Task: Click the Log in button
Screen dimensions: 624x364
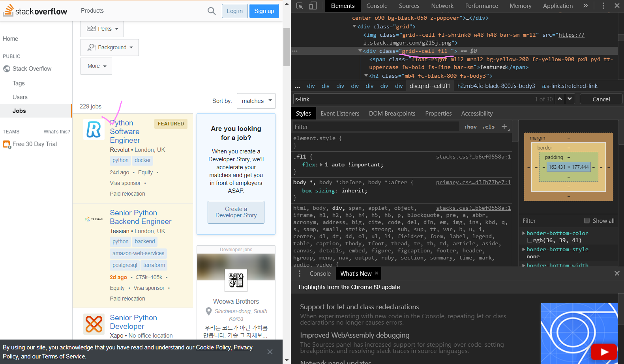Action: click(235, 11)
